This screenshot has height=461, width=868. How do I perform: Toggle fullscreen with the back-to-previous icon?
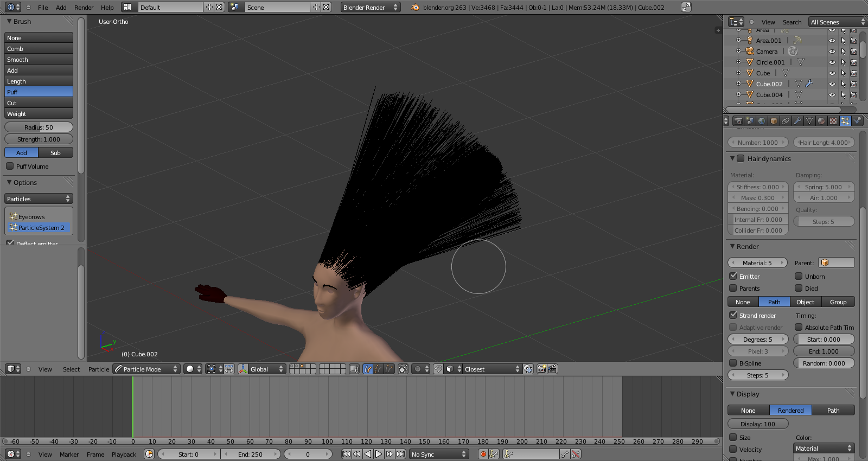[x=686, y=7]
